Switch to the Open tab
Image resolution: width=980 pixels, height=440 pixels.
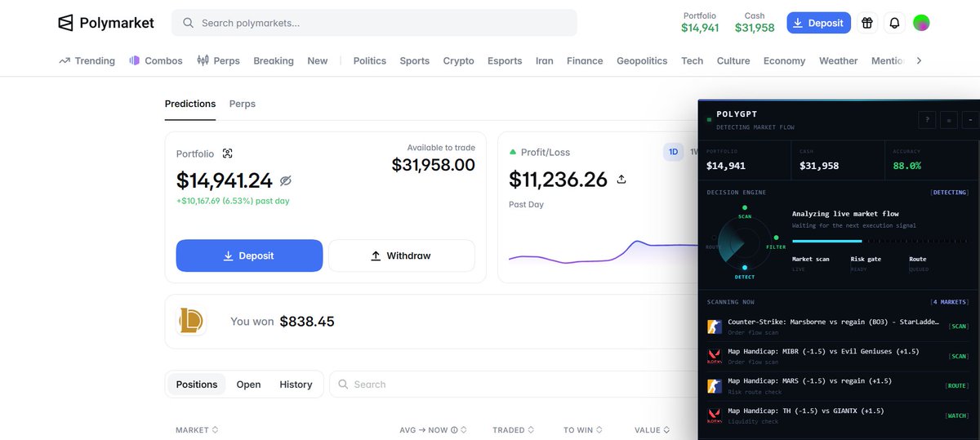(248, 384)
